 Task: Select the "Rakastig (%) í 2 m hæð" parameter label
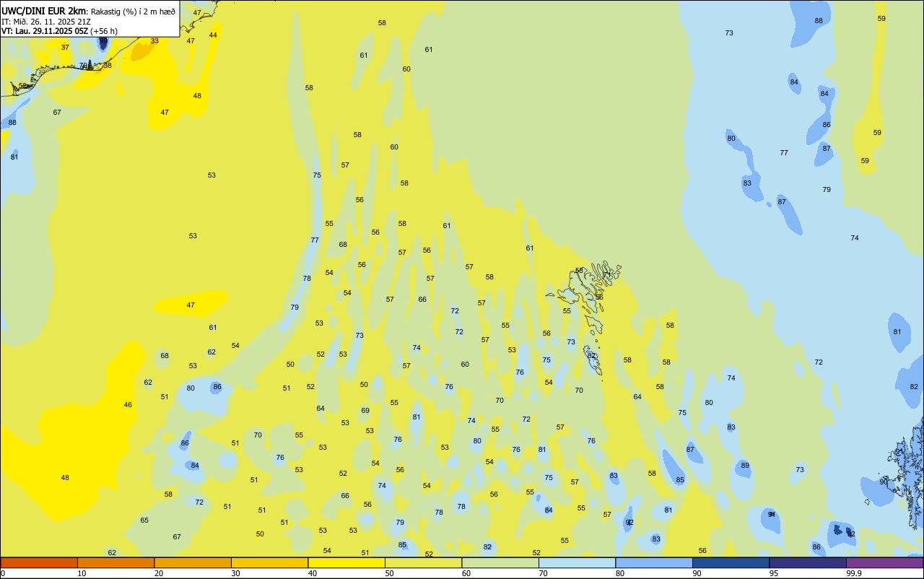coord(133,12)
